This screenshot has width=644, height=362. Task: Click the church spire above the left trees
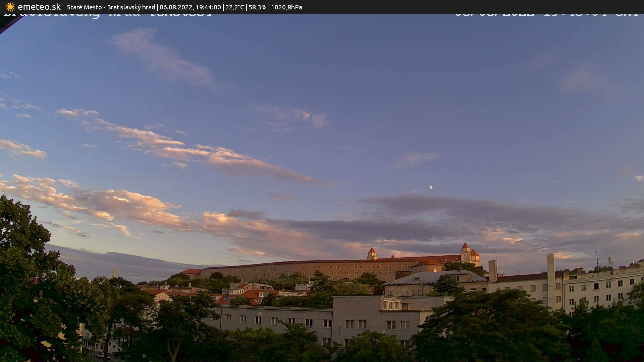click(114, 272)
